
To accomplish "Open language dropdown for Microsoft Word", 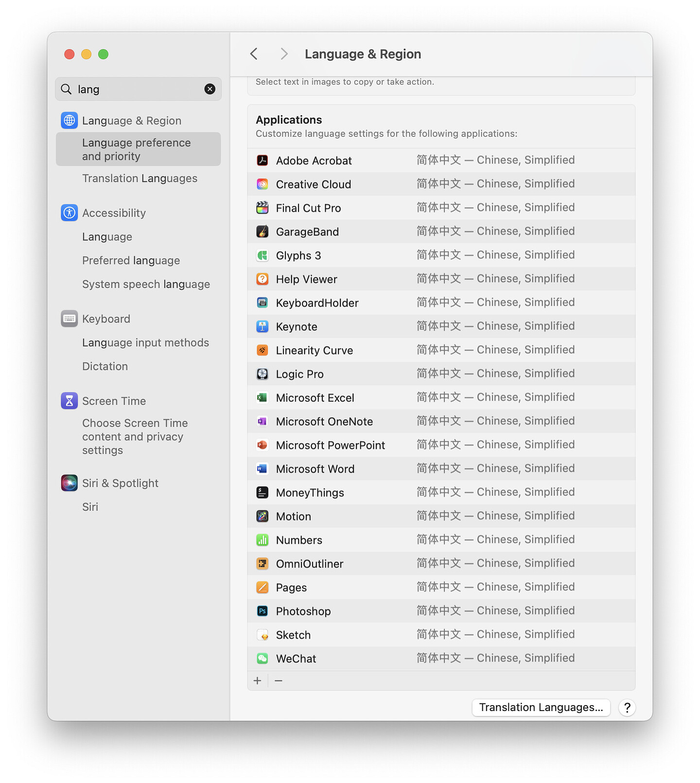I will (495, 468).
